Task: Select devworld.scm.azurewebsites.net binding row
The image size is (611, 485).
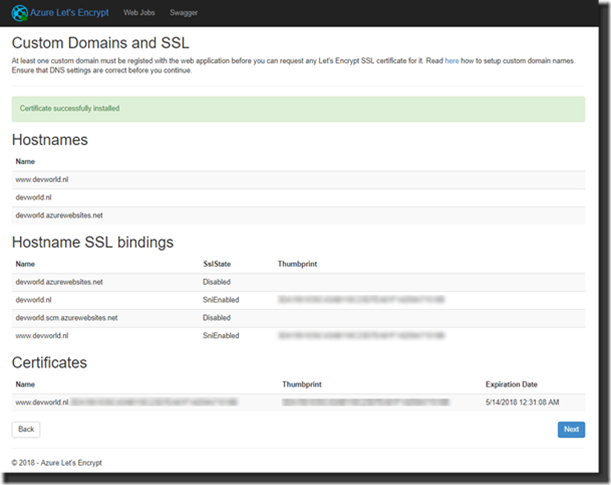Action: click(298, 318)
